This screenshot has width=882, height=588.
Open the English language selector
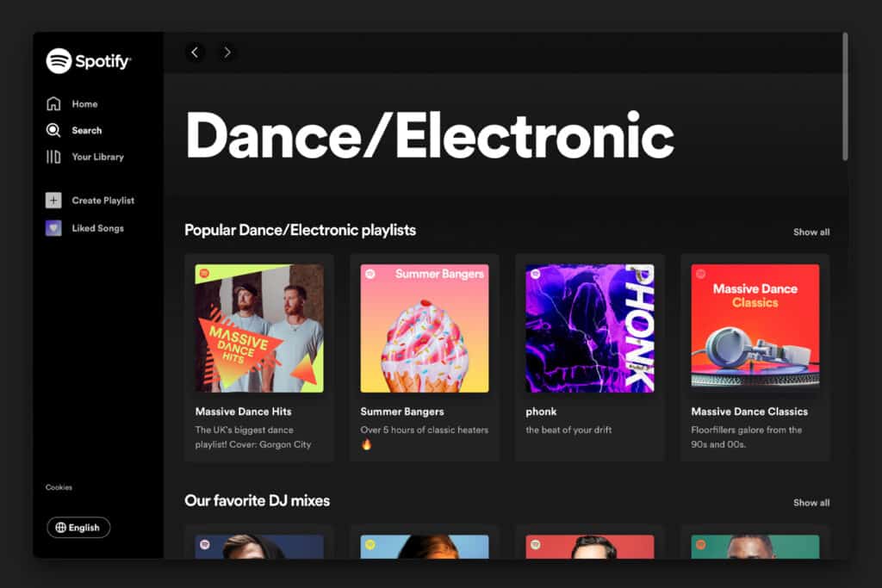(x=78, y=527)
